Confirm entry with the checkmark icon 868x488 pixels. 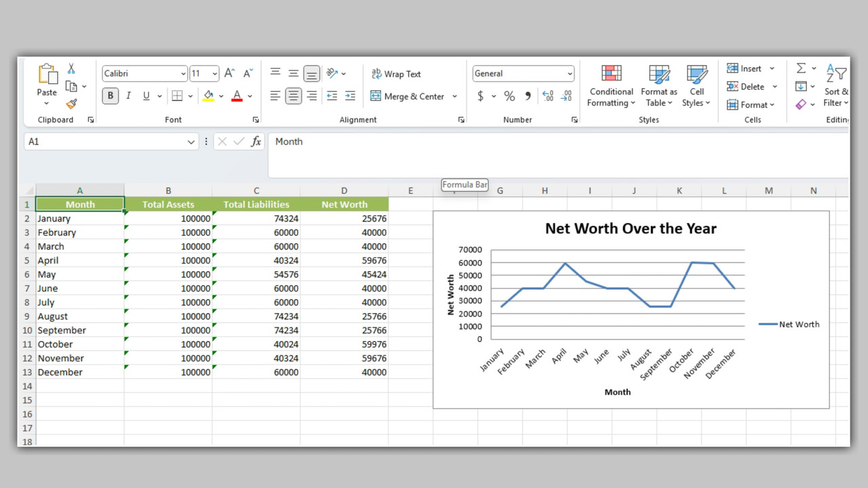coord(239,142)
